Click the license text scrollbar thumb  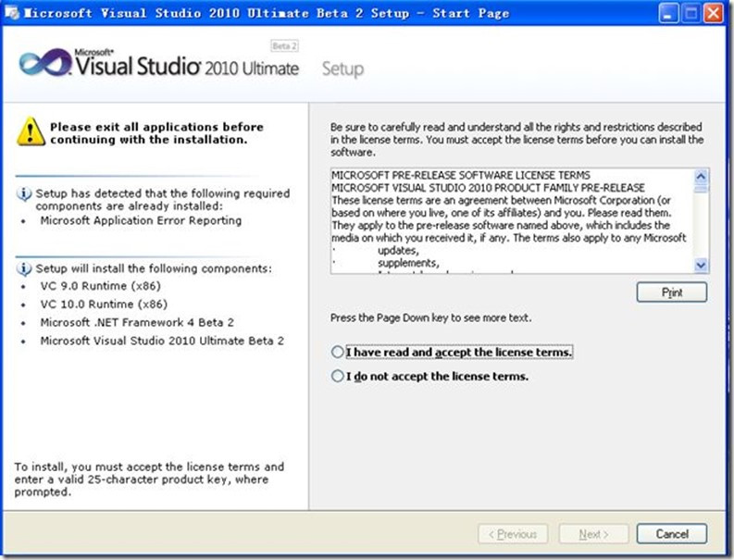(x=701, y=189)
